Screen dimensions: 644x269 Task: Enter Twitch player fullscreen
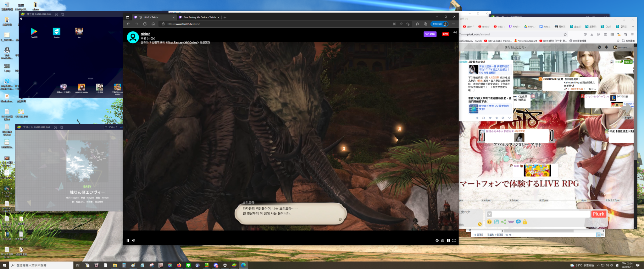[x=454, y=240]
